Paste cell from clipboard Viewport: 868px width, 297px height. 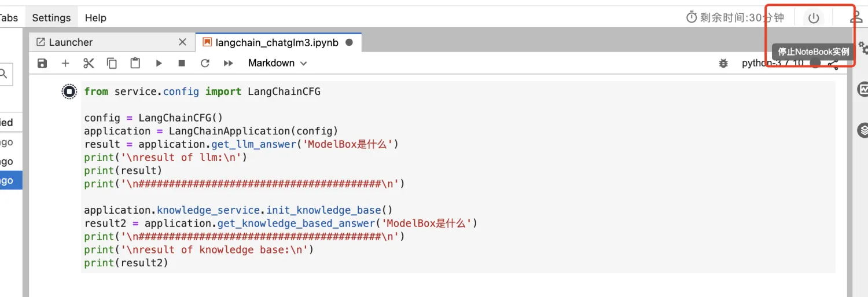point(135,63)
